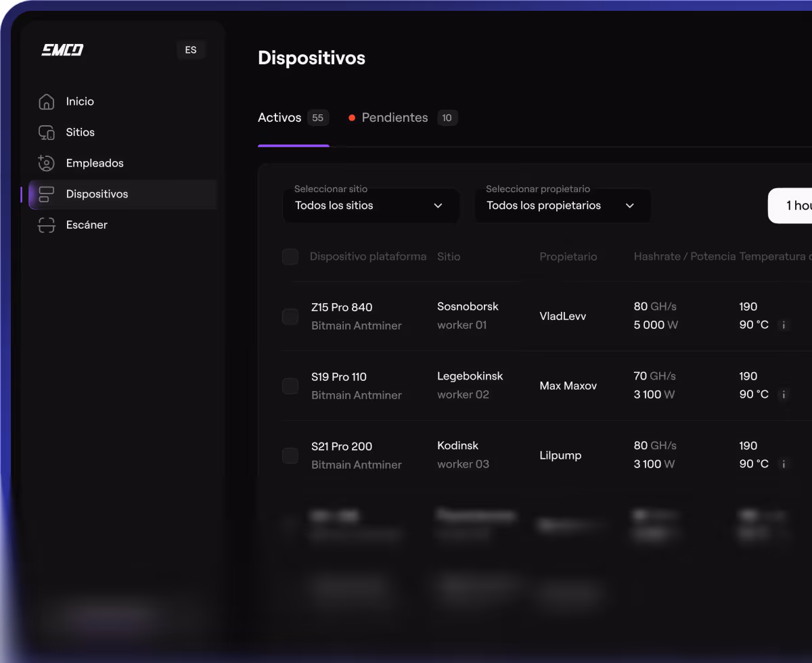Open the ES language selector
Screen dimensions: 812x663
[191, 50]
